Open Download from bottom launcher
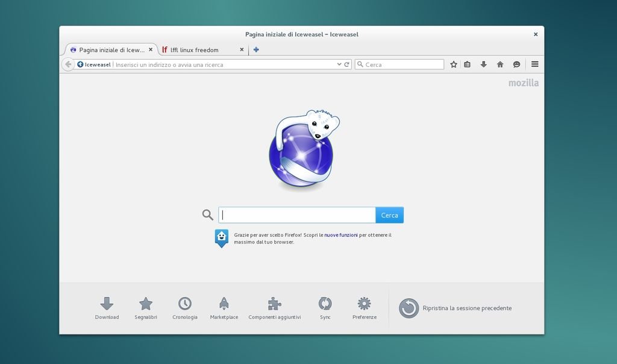Image resolution: width=617 pixels, height=364 pixels. tap(107, 308)
